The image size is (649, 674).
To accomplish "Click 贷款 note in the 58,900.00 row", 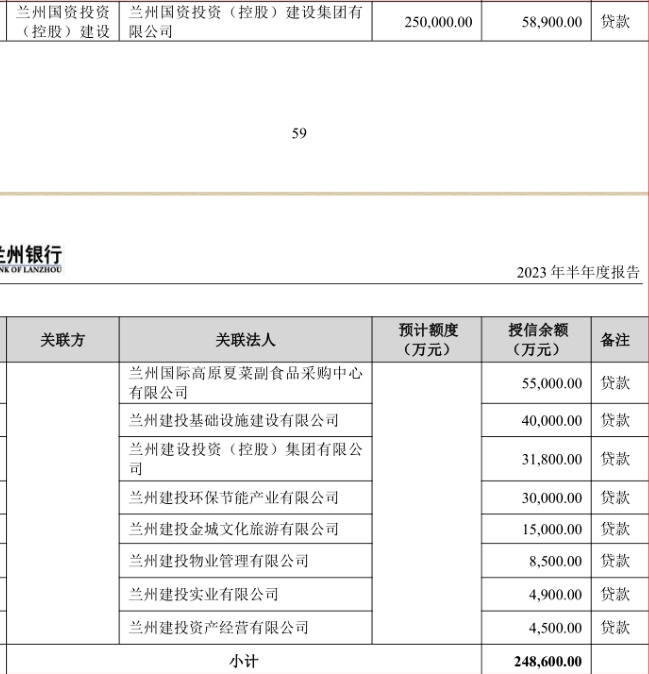I will [615, 21].
